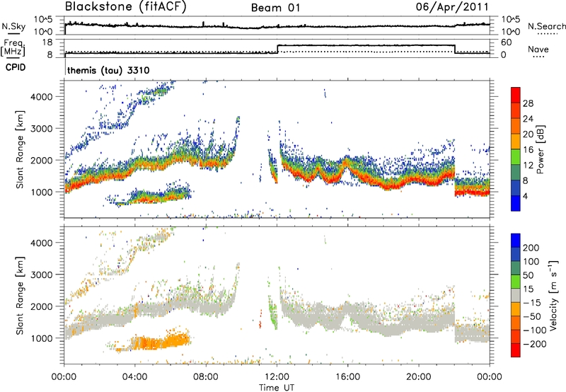Click the 4 tick on power colorbar
Viewport: 566px width, 392px height.
[x=526, y=196]
